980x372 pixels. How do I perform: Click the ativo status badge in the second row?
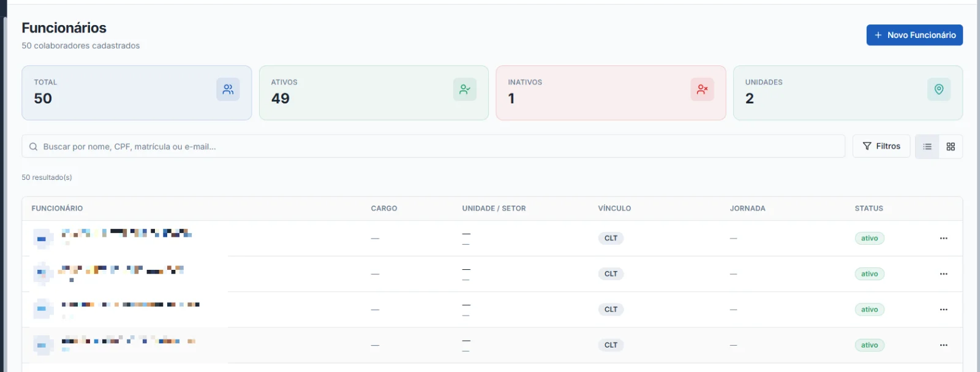pyautogui.click(x=869, y=274)
